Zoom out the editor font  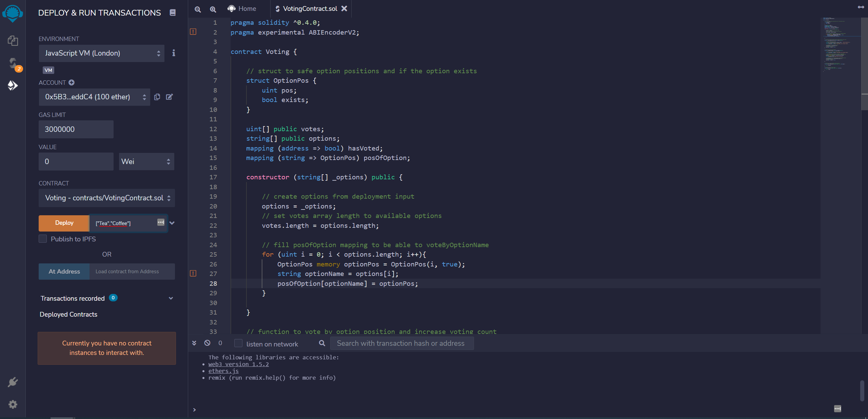(x=198, y=9)
